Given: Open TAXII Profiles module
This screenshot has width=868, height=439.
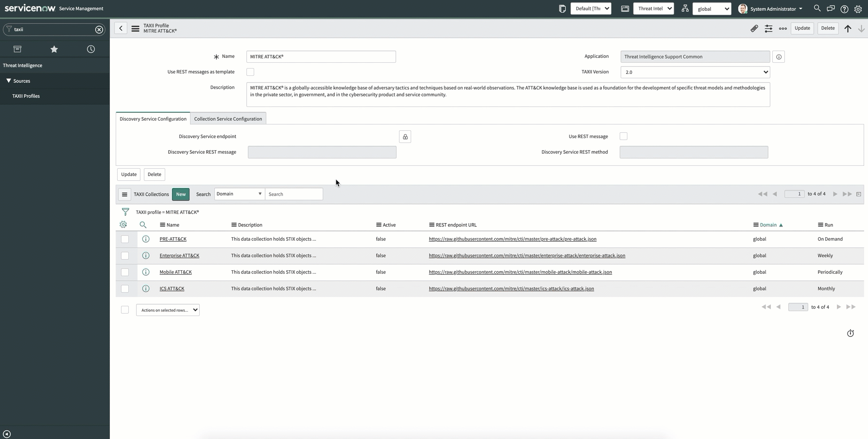Looking at the screenshot, I should (26, 96).
